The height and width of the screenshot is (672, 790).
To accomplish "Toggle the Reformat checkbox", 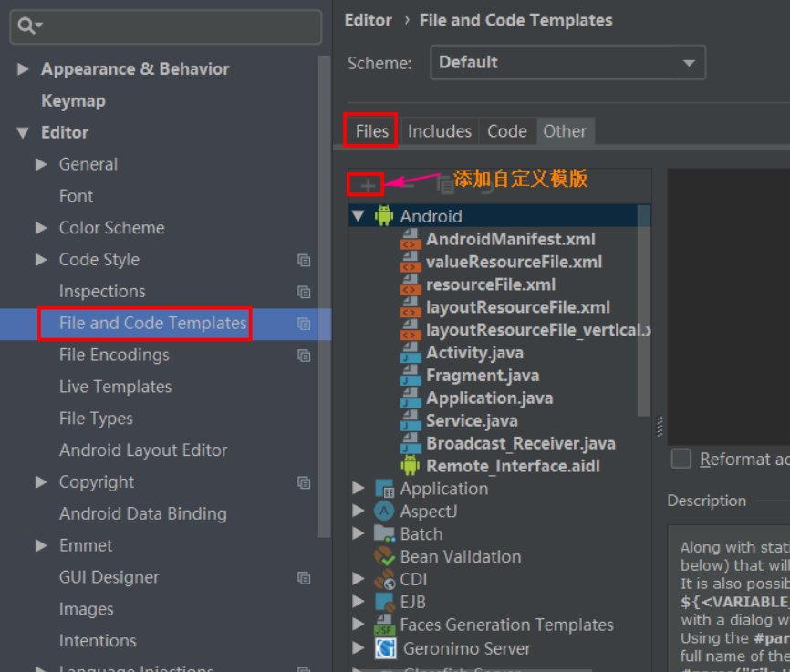I will [681, 459].
